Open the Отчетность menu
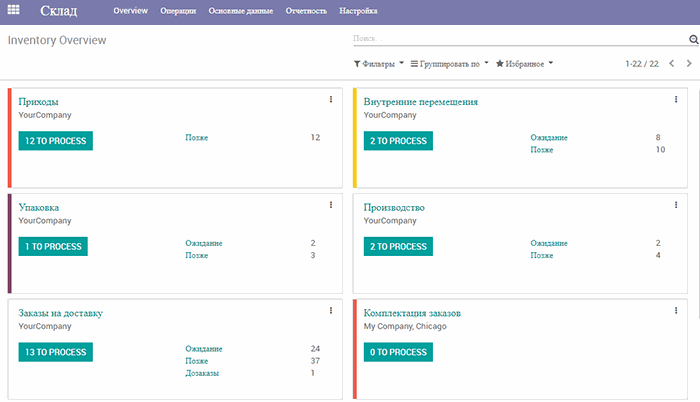The width and height of the screenshot is (700, 402). tap(307, 12)
